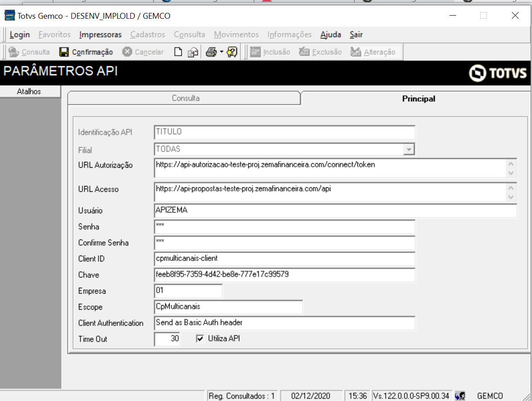Click the Inclusão toolbar button

point(270,52)
